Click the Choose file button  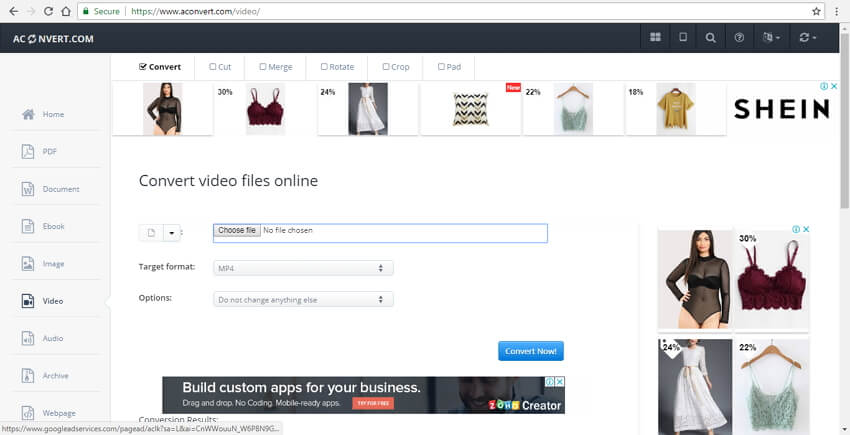click(x=237, y=230)
